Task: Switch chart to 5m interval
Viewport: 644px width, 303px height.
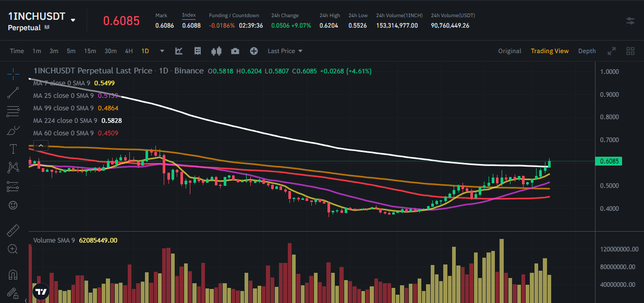Action: click(71, 51)
